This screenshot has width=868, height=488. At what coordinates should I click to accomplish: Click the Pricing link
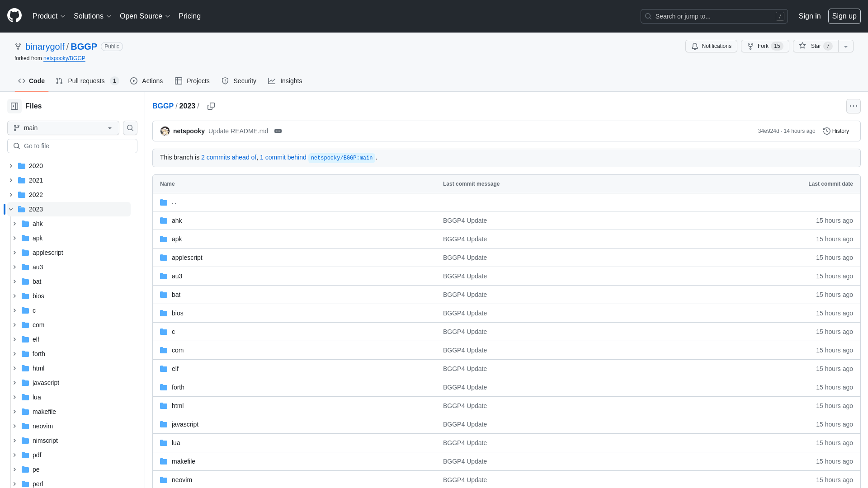tap(189, 16)
